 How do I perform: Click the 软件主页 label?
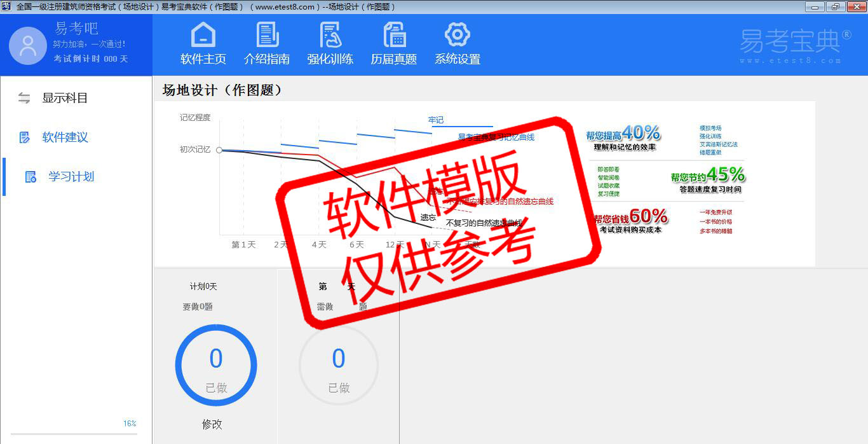coord(203,59)
